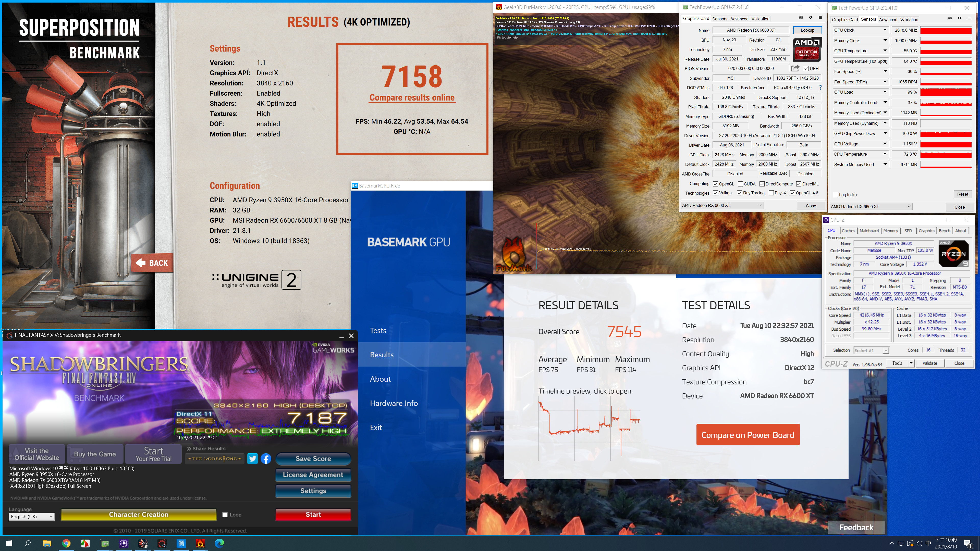The image size is (980, 551).
Task: Enable Loop checkbox in FFXIV benchmark
Action: 225,515
